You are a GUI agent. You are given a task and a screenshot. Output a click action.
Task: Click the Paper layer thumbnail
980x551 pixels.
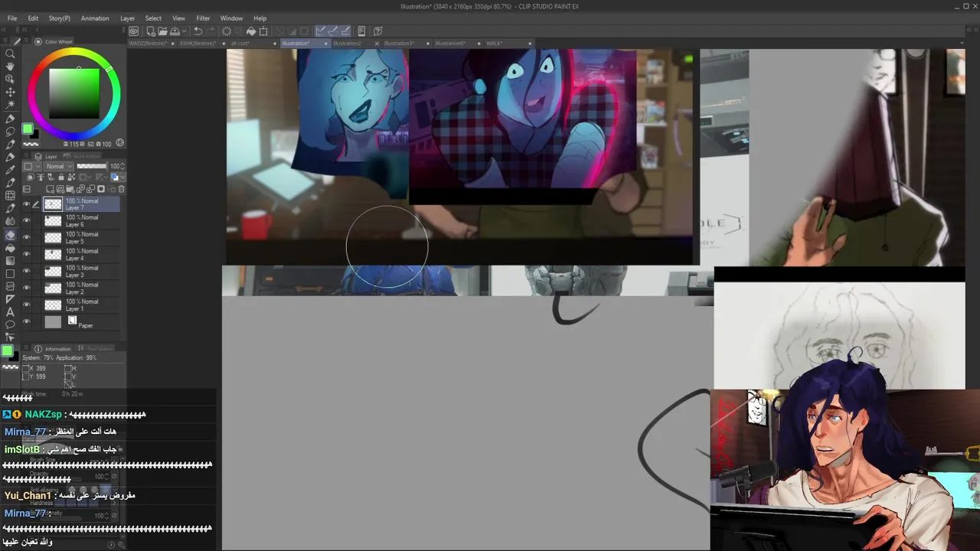53,322
